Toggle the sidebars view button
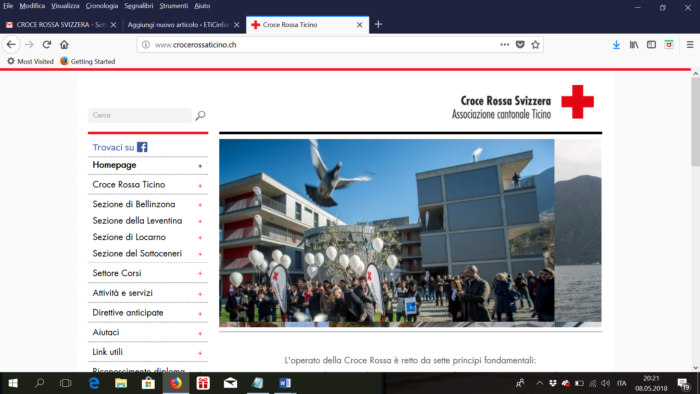The image size is (700, 394). tap(651, 45)
